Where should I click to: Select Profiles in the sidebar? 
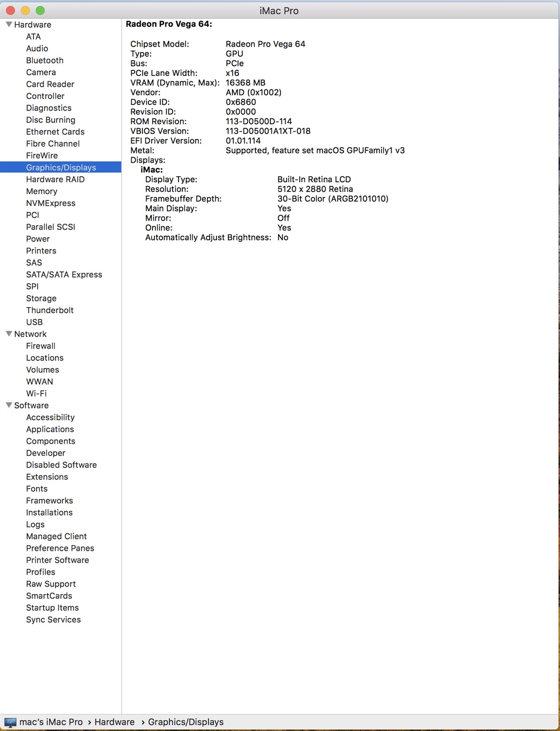pyautogui.click(x=41, y=572)
